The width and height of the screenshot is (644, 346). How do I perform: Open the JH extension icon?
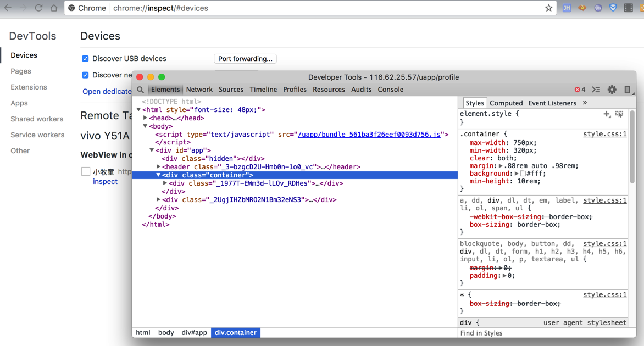click(x=567, y=8)
